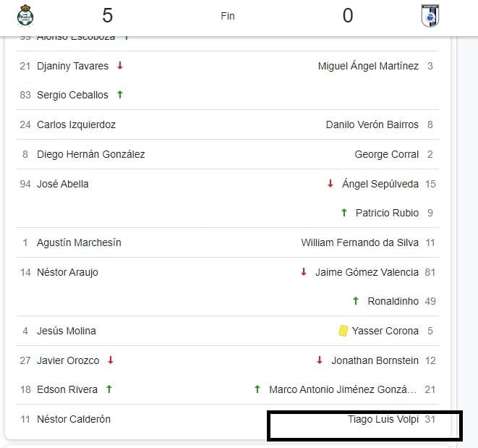
Task: Click red arrow next to Ángel Sepúlveda
Action: 330,184
